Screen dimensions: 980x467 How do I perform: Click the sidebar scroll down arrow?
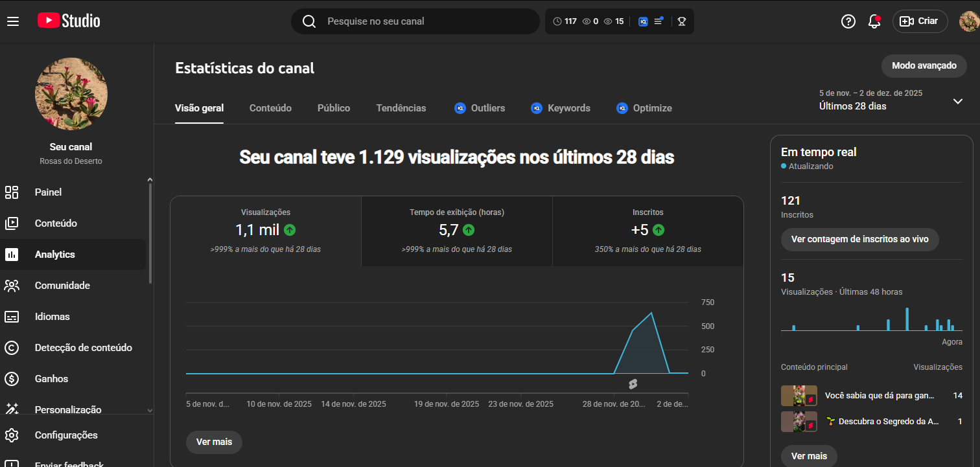(x=150, y=410)
